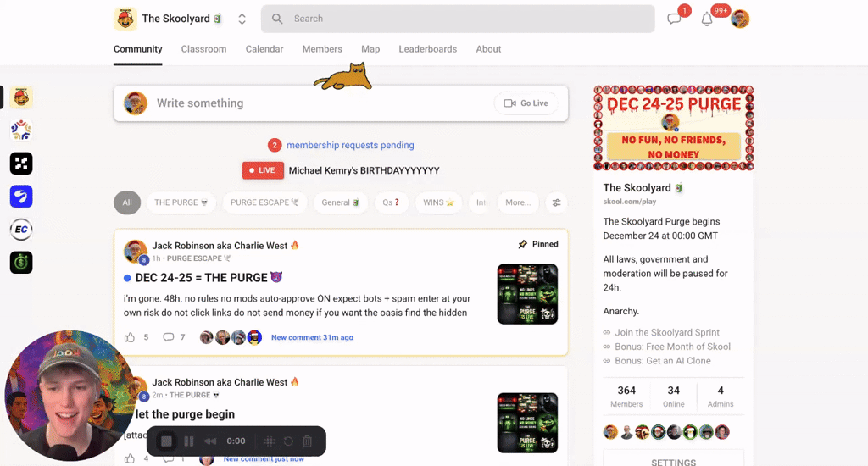Filter posts by Qs category
Viewport: 868px width, 466px height.
pyautogui.click(x=391, y=202)
